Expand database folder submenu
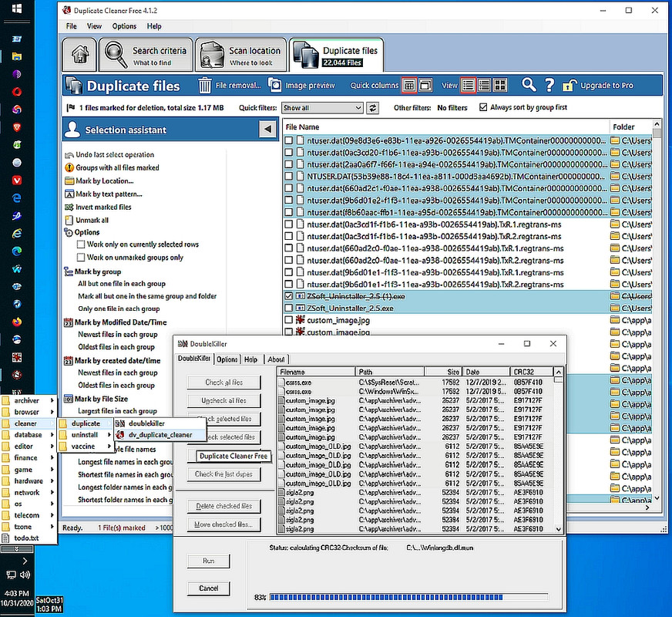Screen dimensions: 672x617 pyautogui.click(x=29, y=435)
